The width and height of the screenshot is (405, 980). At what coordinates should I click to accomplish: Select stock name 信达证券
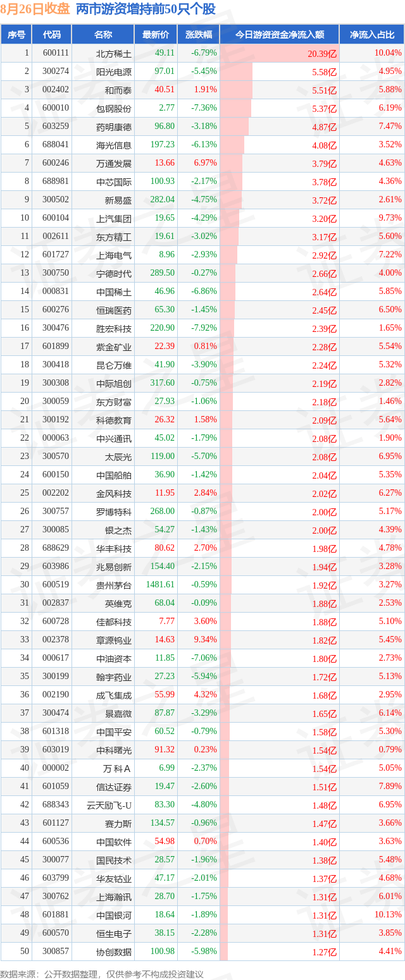114,787
